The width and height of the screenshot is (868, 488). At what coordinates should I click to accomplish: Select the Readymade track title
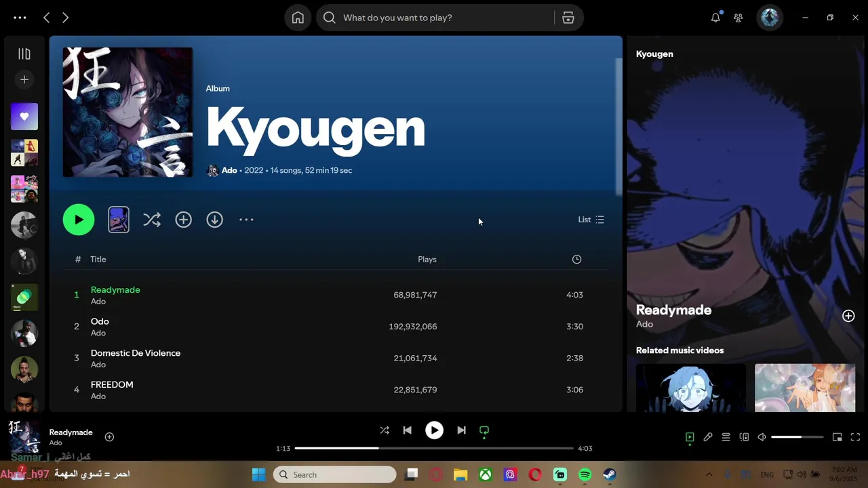tap(115, 289)
